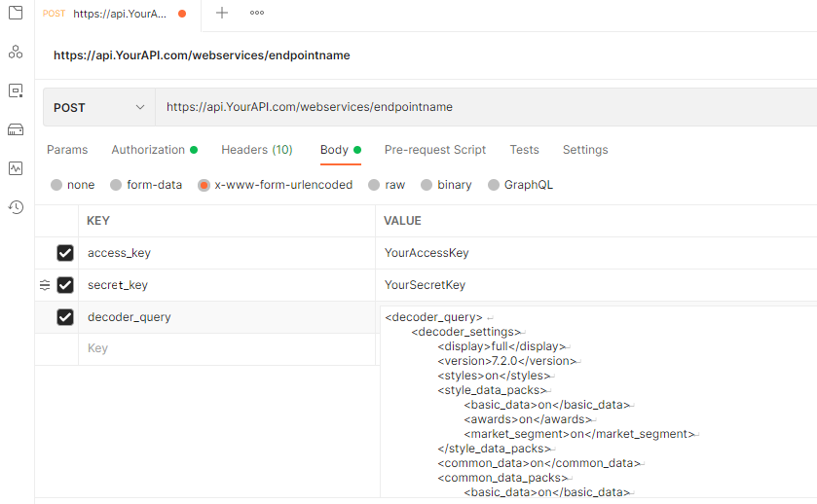This screenshot has width=817, height=504.
Task: Grab the reorder handle beside secret_key row
Action: (x=45, y=285)
